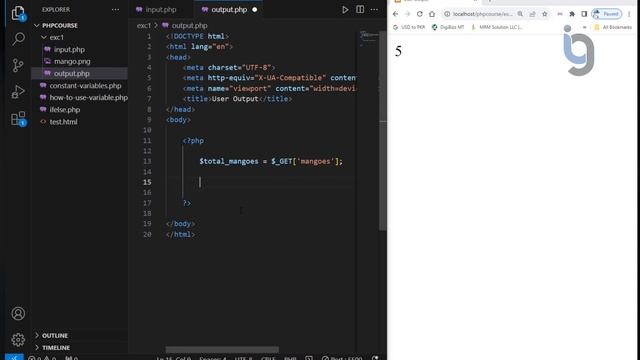
Task: Bookmark this page with star icon
Action: pyautogui.click(x=544, y=14)
